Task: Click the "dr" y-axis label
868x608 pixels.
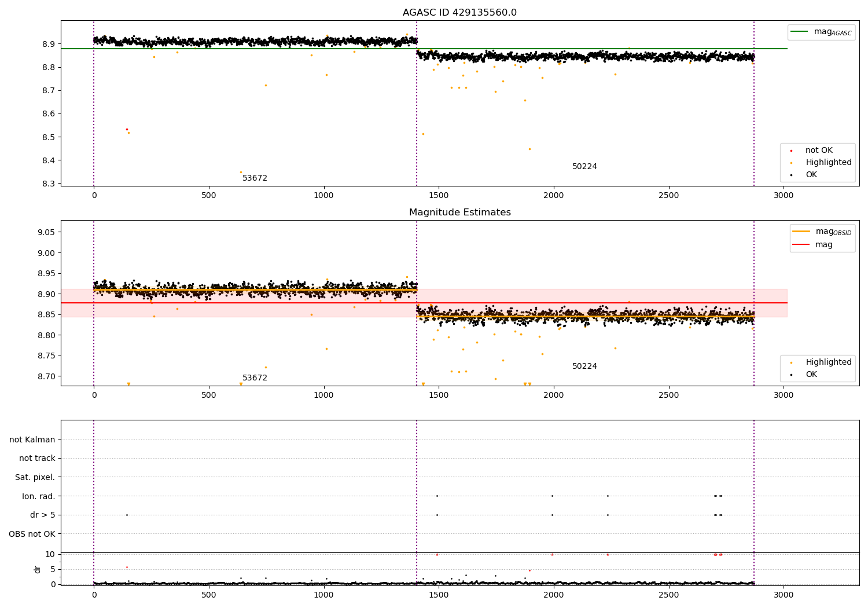Action: [38, 569]
